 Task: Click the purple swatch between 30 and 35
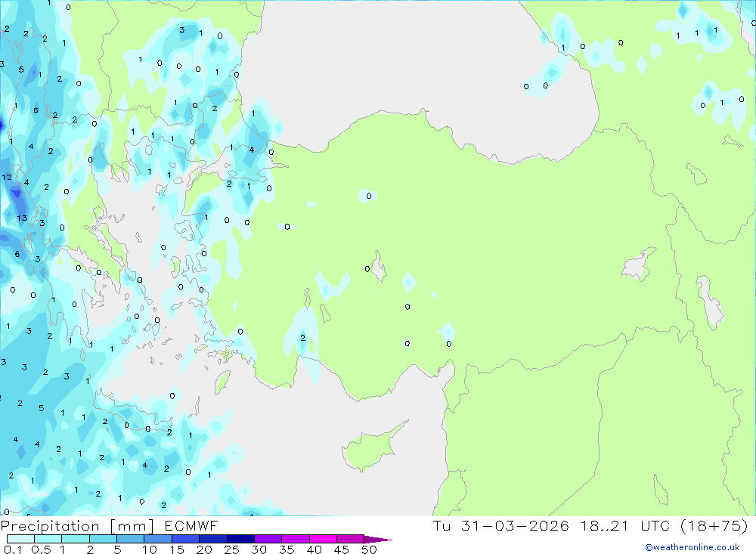tap(268, 539)
